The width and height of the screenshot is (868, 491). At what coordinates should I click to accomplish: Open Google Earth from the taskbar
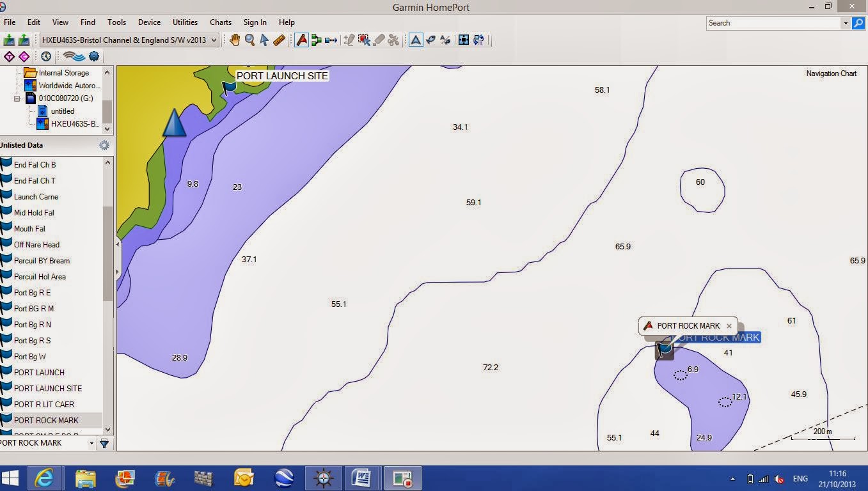(x=283, y=478)
